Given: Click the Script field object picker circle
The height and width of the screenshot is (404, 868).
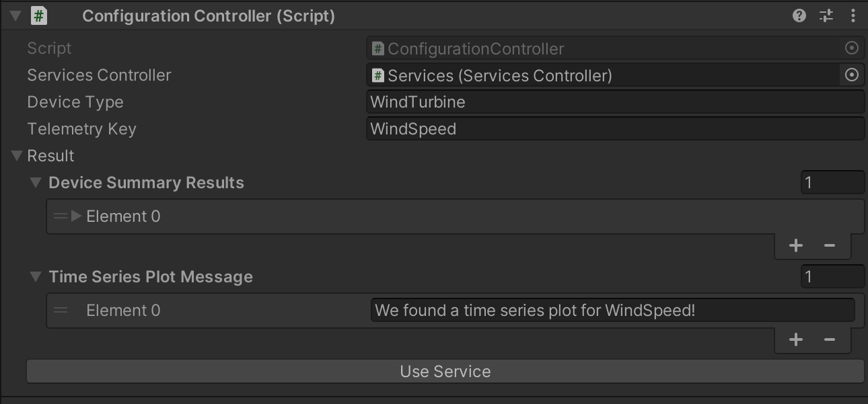Looking at the screenshot, I should pos(851,48).
